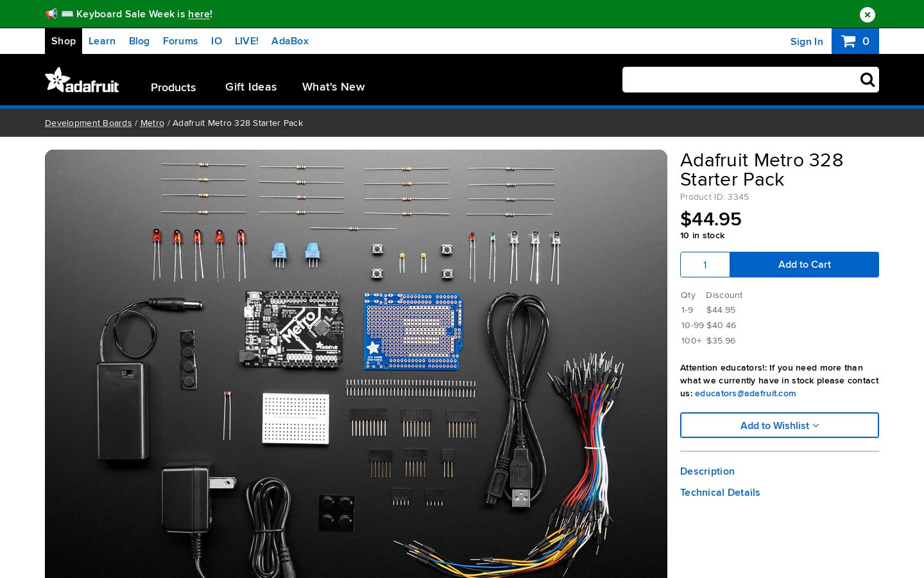924x578 pixels.
Task: Select the 'Adafruit Metro 328 Starter Pack' heading
Action: point(762,170)
